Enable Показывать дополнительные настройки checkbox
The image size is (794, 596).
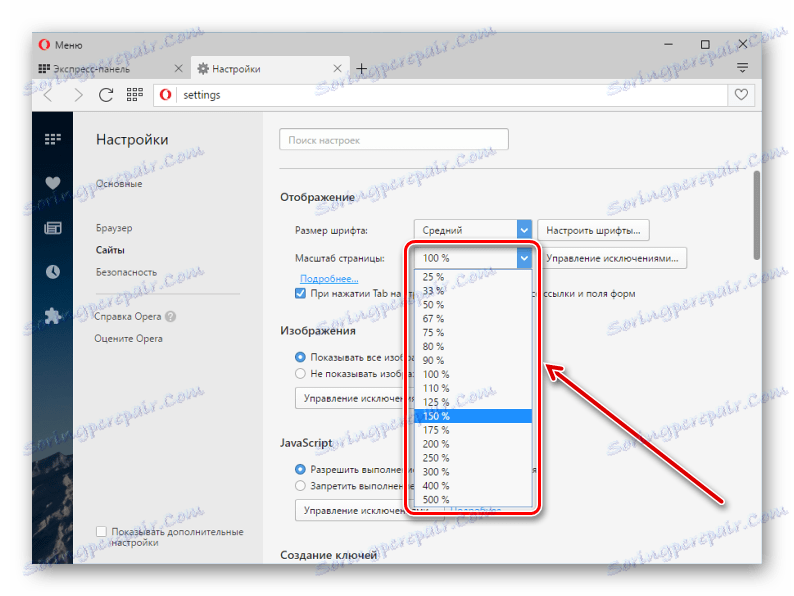(x=101, y=531)
